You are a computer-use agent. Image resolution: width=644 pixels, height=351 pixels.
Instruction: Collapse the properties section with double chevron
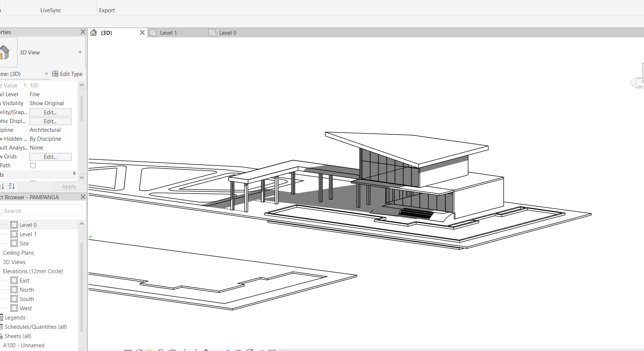coord(74,174)
